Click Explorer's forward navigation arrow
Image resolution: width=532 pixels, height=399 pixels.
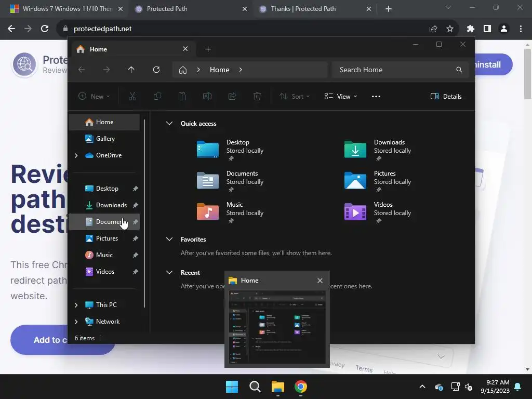coord(107,70)
